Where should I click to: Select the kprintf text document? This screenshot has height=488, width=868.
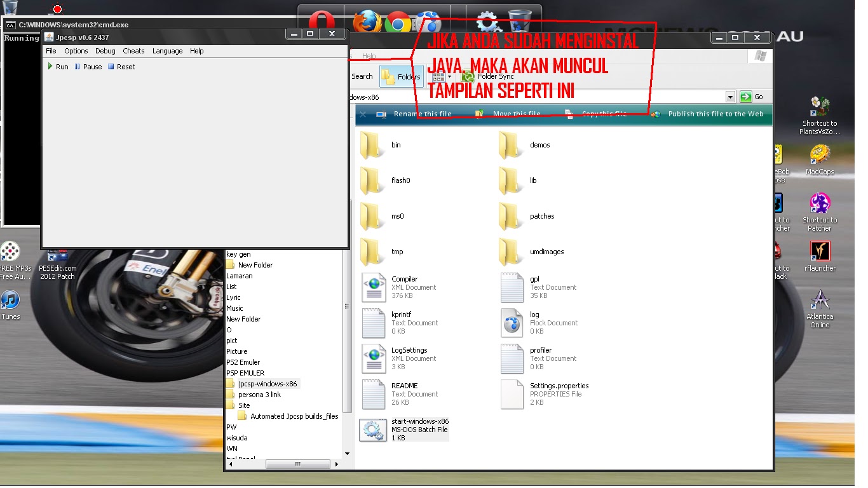400,323
